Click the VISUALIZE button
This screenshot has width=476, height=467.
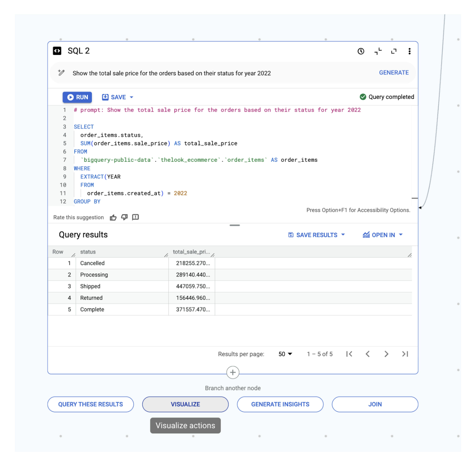click(x=185, y=404)
